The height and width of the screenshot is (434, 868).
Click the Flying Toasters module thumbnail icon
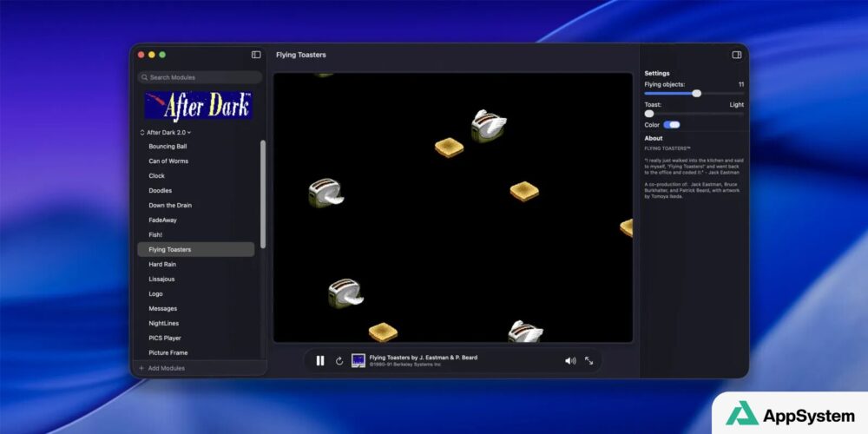pyautogui.click(x=358, y=361)
